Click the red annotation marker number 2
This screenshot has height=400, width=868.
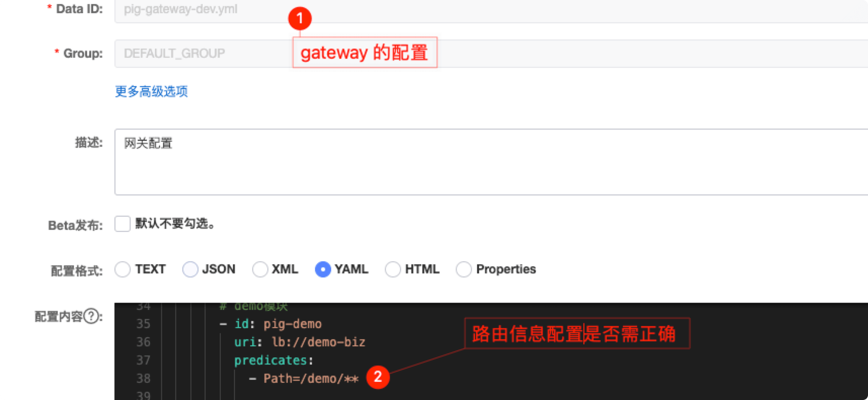(378, 377)
